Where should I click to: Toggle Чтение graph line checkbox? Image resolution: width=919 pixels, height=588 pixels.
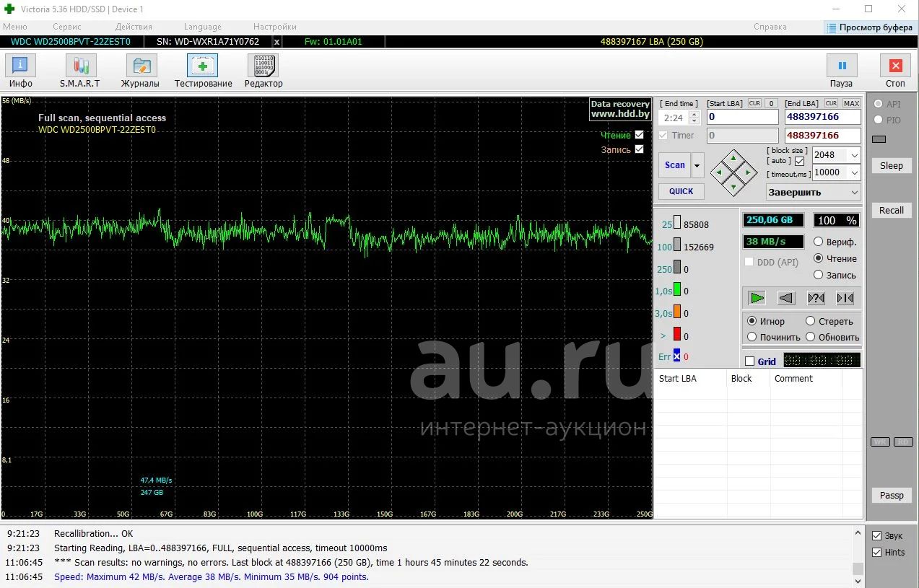639,135
